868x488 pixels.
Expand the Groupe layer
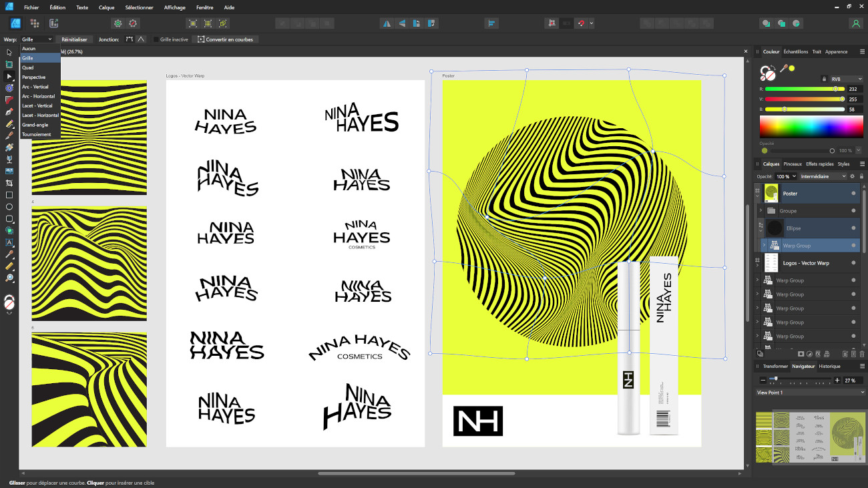[x=761, y=211]
